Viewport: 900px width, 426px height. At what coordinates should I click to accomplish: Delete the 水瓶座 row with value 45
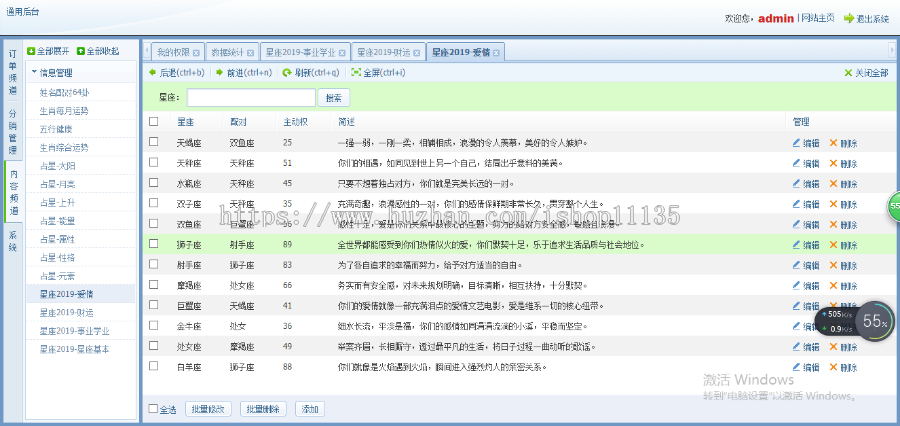click(843, 184)
